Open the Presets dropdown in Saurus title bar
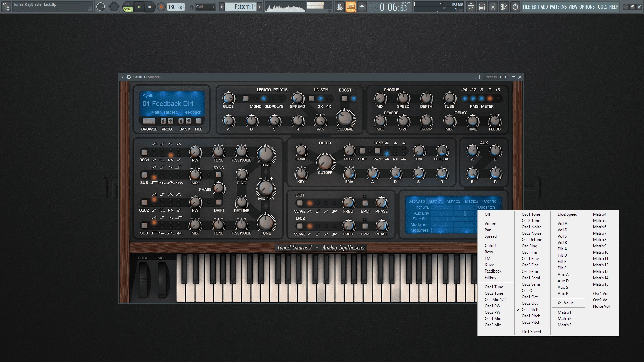 click(490, 77)
